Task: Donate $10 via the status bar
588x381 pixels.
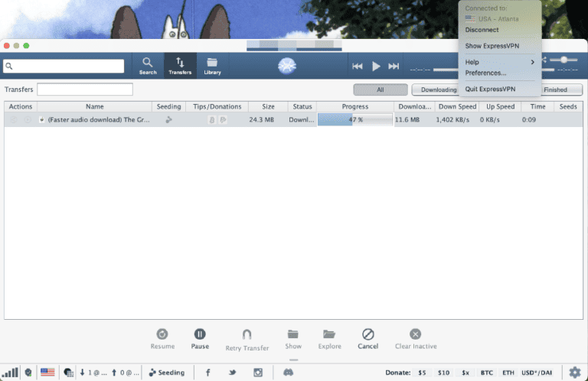Action: point(443,373)
